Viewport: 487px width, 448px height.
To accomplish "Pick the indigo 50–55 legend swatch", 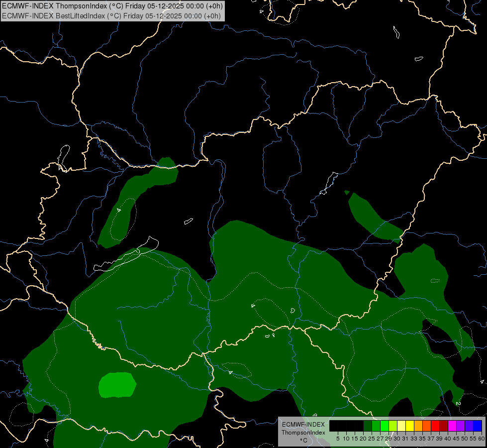I will point(469,426).
